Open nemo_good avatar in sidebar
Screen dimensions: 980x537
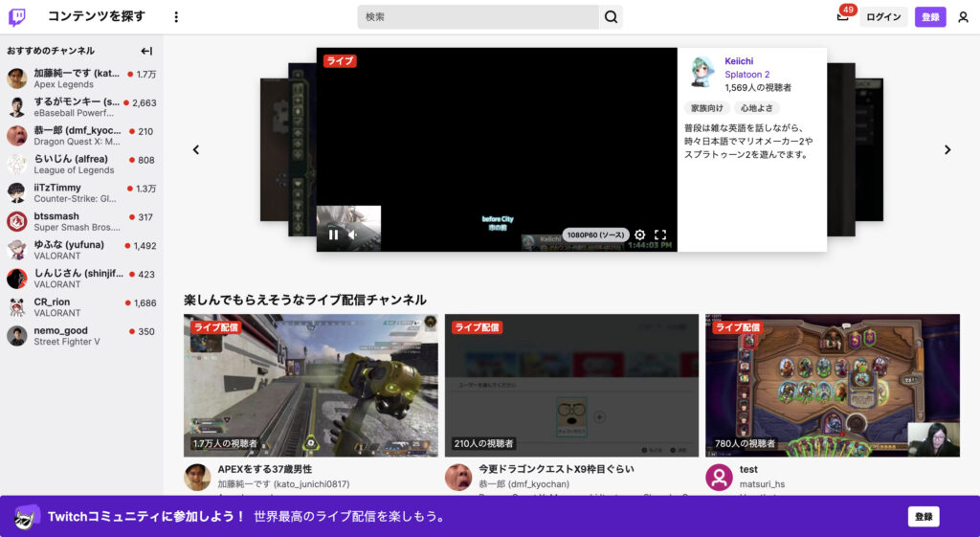[17, 336]
